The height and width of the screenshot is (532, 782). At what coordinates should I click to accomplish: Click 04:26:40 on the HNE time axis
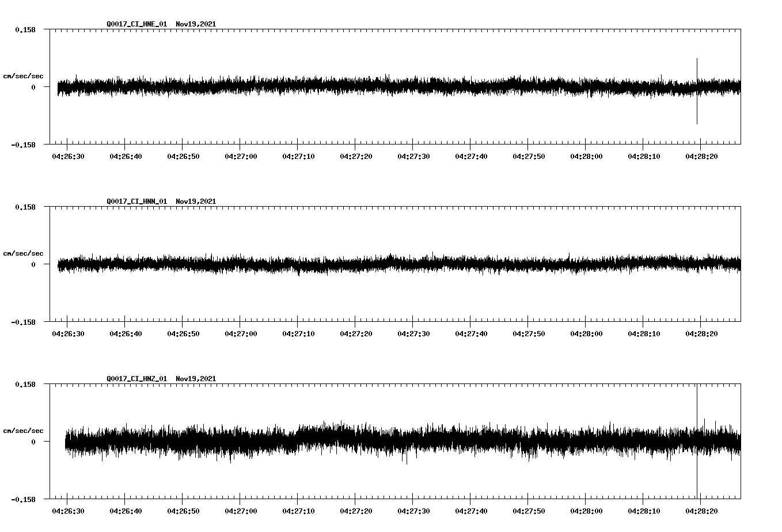click(x=126, y=156)
